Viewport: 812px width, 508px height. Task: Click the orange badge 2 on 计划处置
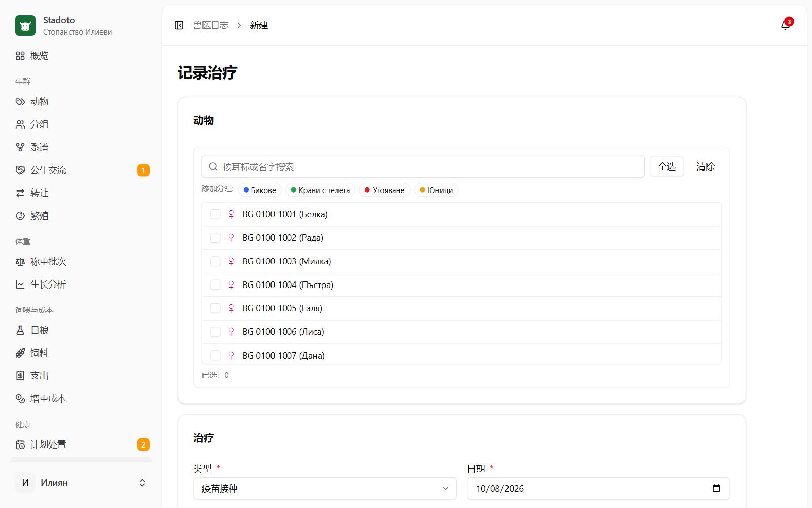(143, 444)
